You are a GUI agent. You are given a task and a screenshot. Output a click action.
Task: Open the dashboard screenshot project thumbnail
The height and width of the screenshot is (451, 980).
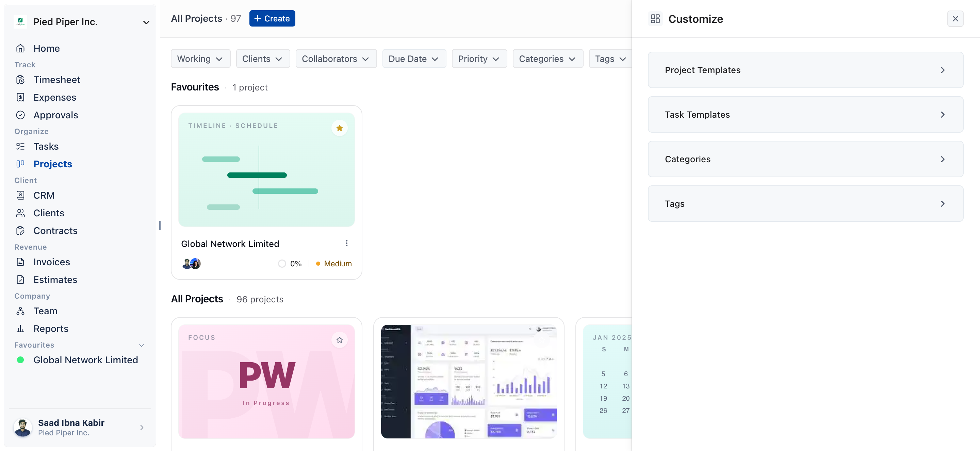pos(468,381)
